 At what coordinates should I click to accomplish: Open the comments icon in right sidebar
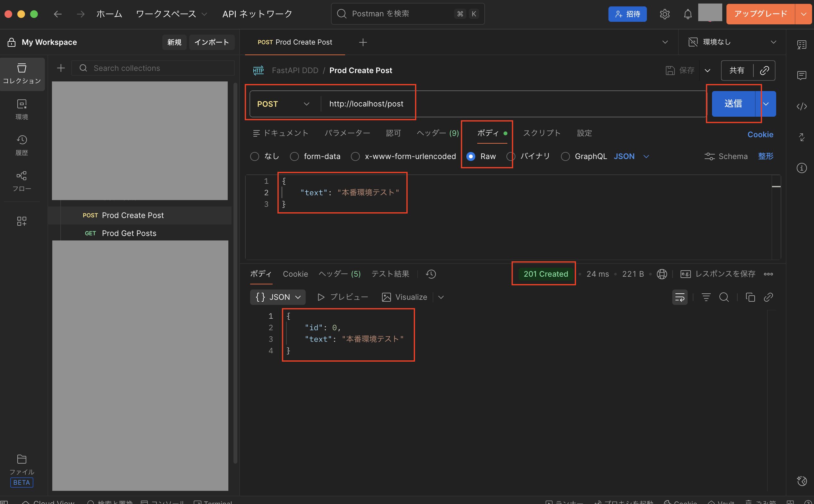[x=801, y=75]
